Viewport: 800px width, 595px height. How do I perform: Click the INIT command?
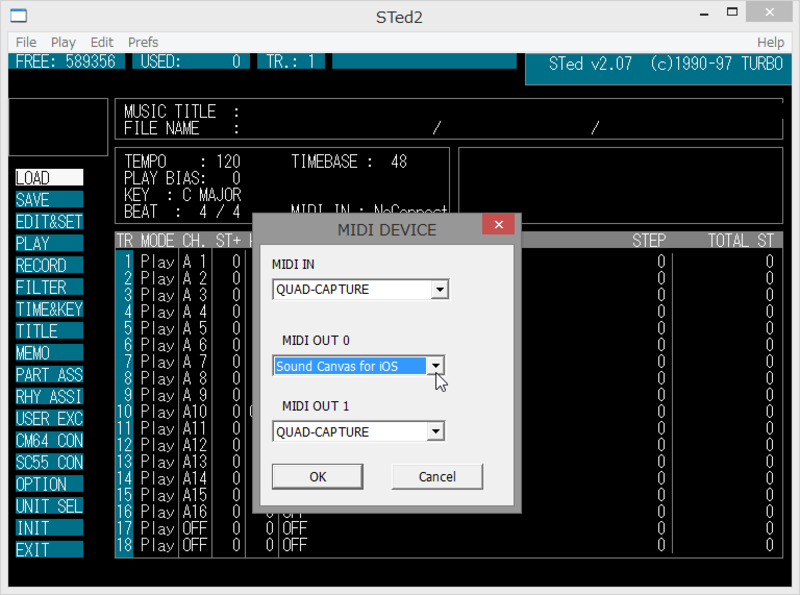tap(49, 528)
